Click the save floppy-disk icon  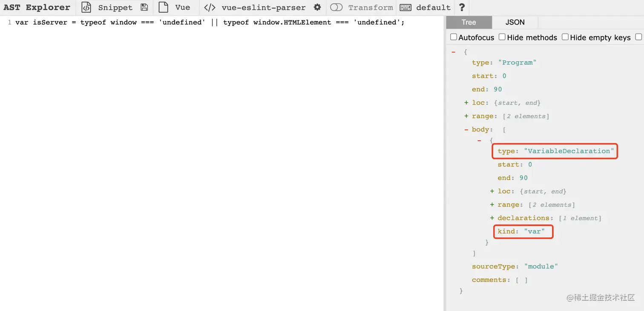pyautogui.click(x=144, y=7)
